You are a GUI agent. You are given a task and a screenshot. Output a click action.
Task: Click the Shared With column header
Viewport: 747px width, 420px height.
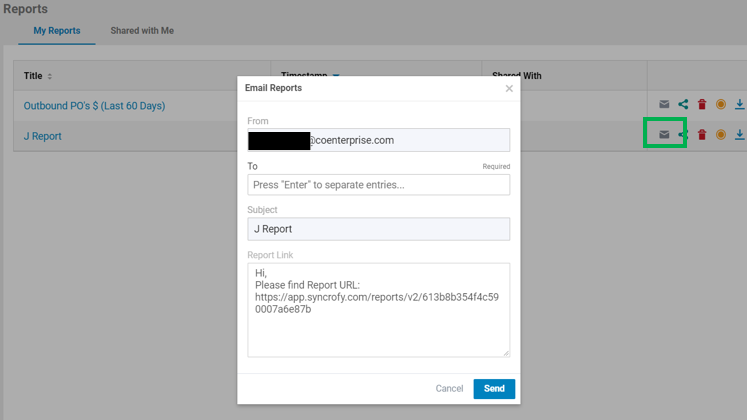(516, 75)
